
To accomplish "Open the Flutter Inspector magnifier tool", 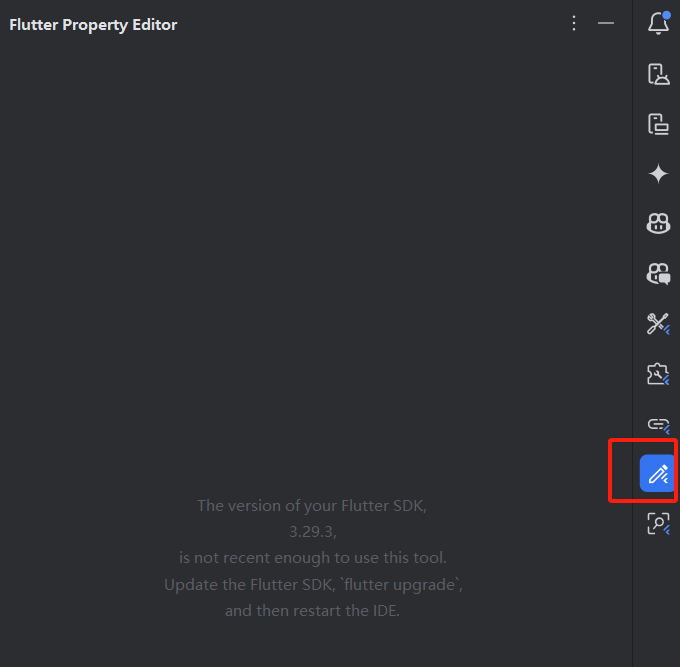I will (658, 523).
